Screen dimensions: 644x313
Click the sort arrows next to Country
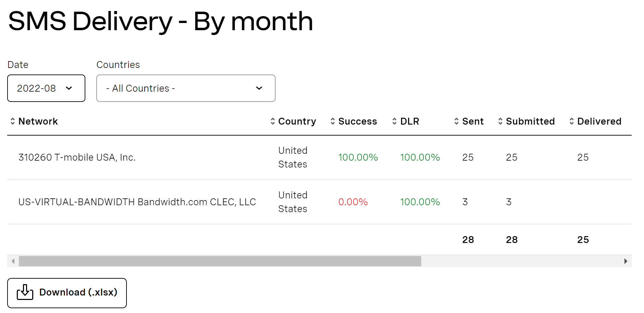coord(273,121)
